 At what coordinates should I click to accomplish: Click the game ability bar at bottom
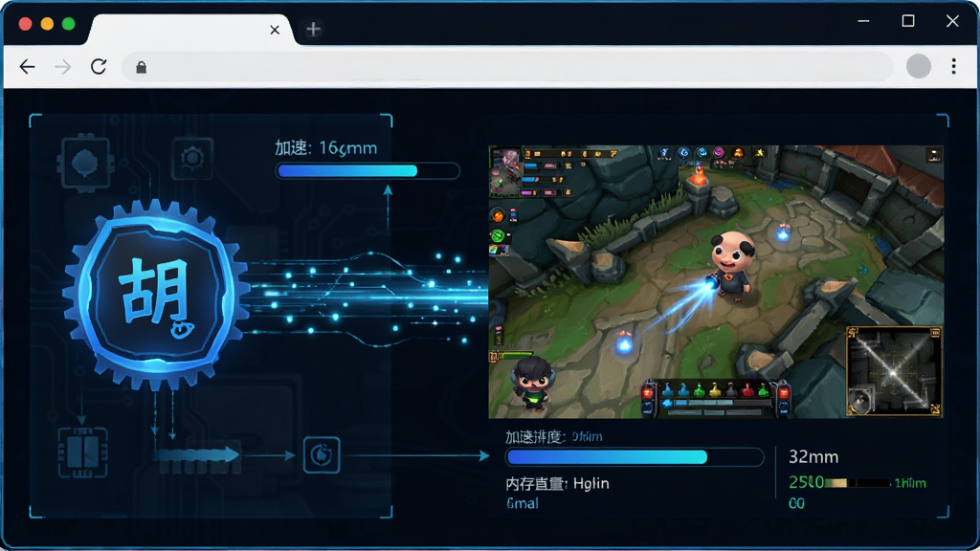tap(716, 398)
